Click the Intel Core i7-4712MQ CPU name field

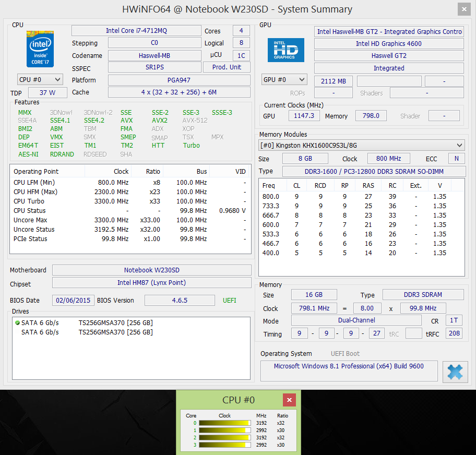tap(136, 31)
